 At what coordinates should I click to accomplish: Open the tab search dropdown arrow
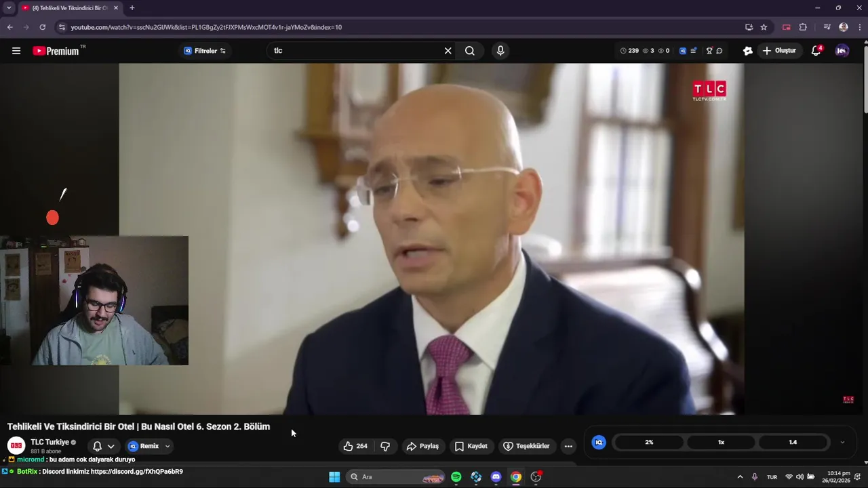9,8
